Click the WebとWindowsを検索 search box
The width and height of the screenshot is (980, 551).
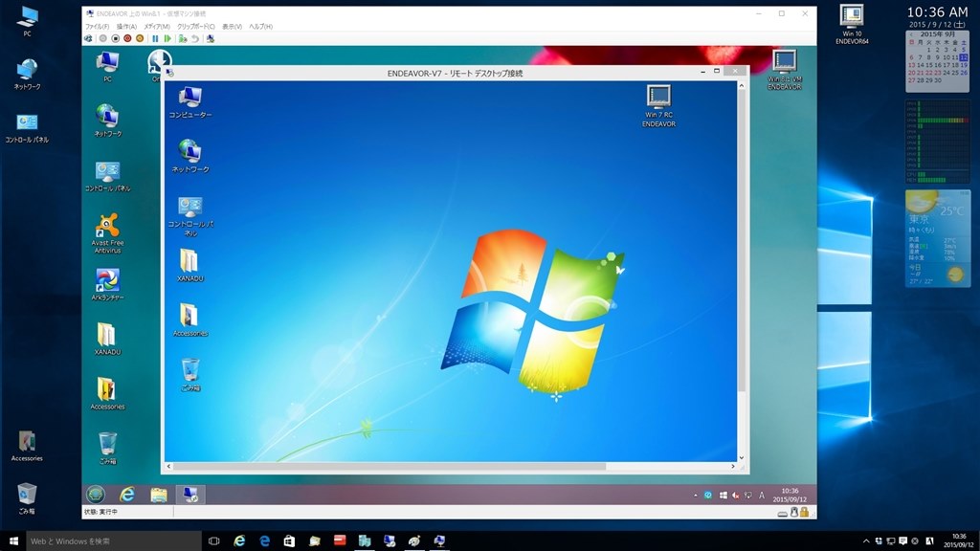(x=114, y=541)
